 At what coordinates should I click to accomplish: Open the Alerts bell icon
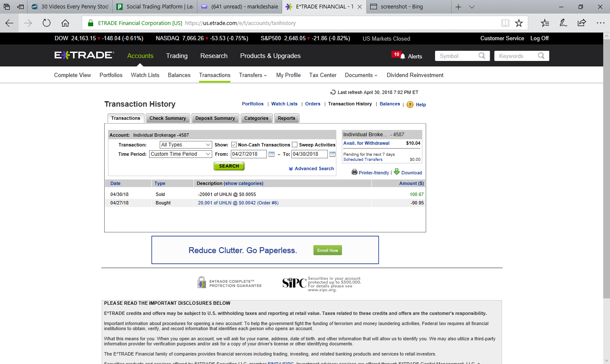403,56
